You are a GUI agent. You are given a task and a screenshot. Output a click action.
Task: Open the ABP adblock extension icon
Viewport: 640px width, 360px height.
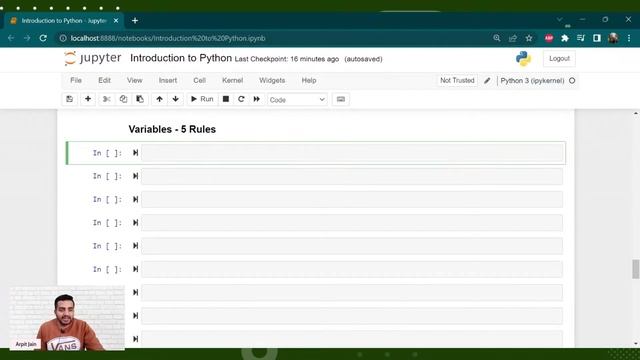pyautogui.click(x=549, y=38)
